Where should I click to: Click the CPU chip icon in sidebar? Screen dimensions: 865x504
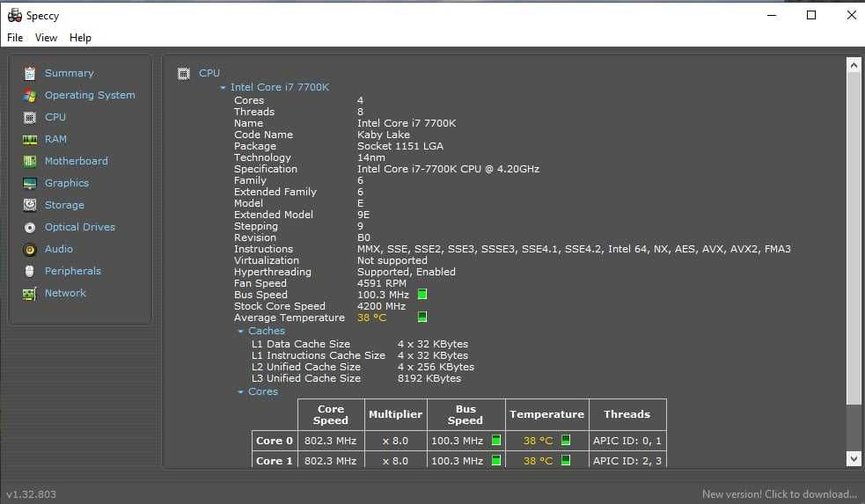point(30,118)
